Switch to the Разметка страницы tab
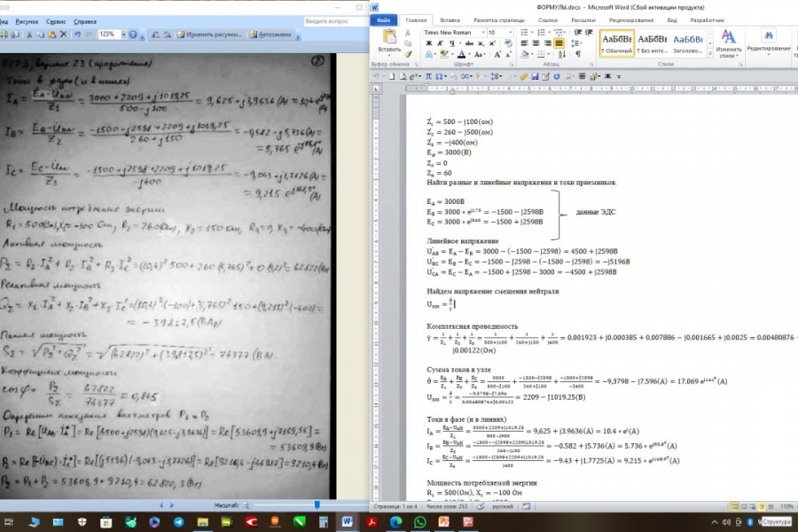Viewport: 798px width, 532px height. coord(498,20)
